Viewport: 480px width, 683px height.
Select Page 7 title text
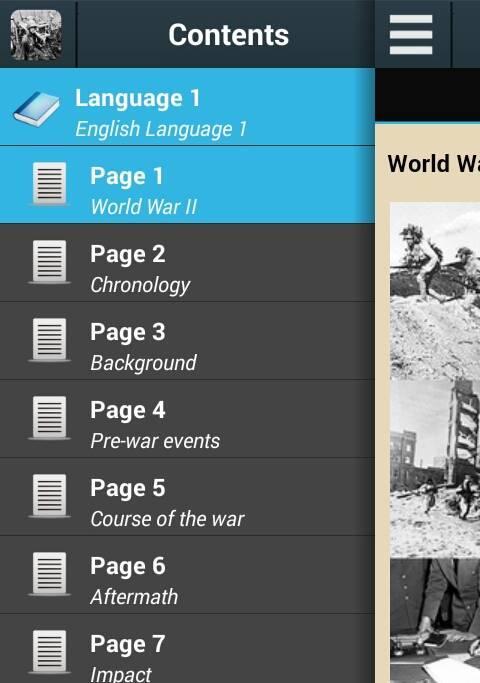click(128, 644)
